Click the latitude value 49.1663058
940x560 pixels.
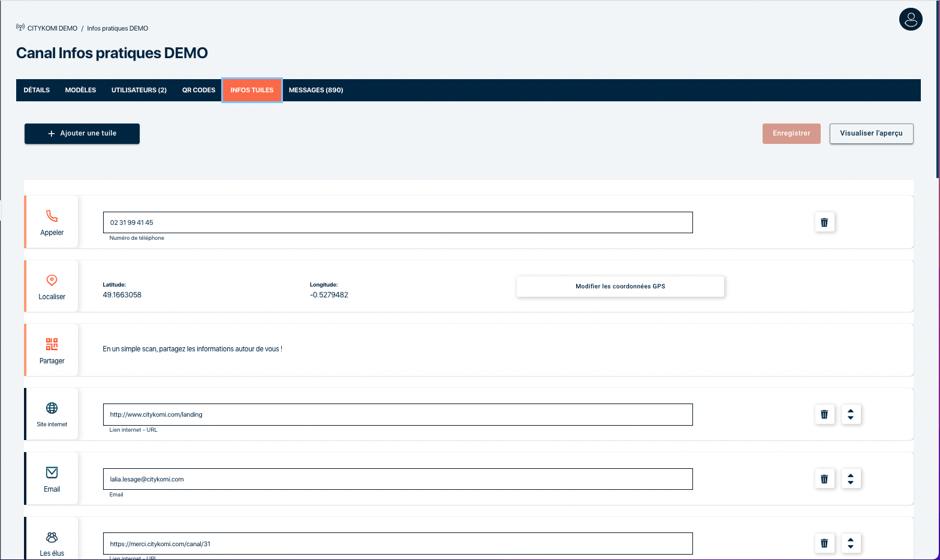122,295
